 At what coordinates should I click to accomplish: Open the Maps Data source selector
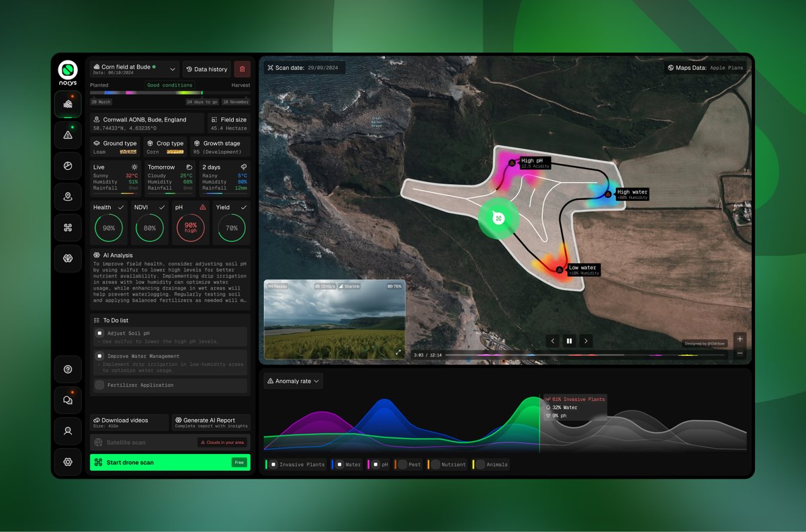click(706, 68)
